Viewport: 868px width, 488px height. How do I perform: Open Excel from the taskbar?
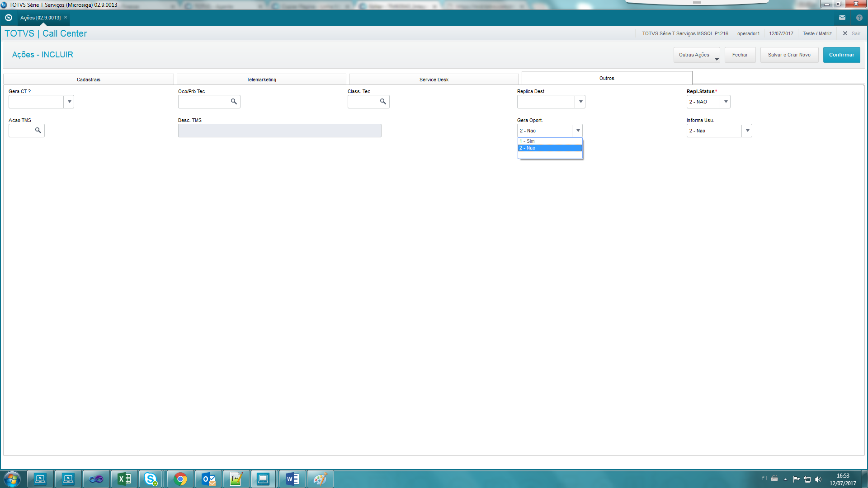coord(124,479)
